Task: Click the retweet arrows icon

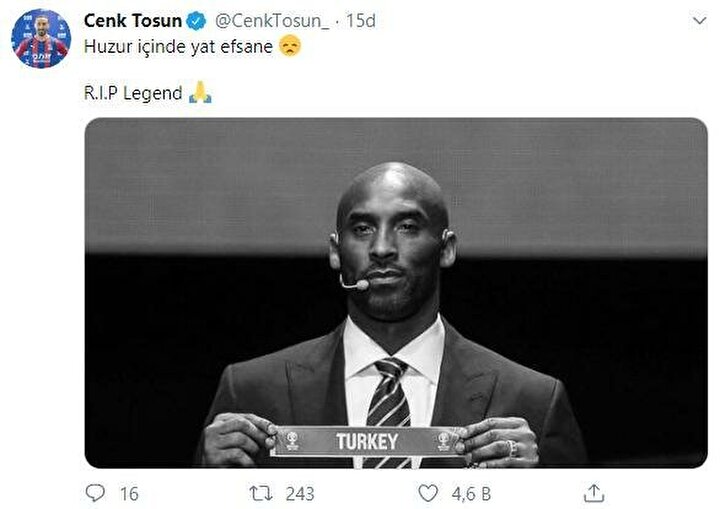Action: point(261,494)
